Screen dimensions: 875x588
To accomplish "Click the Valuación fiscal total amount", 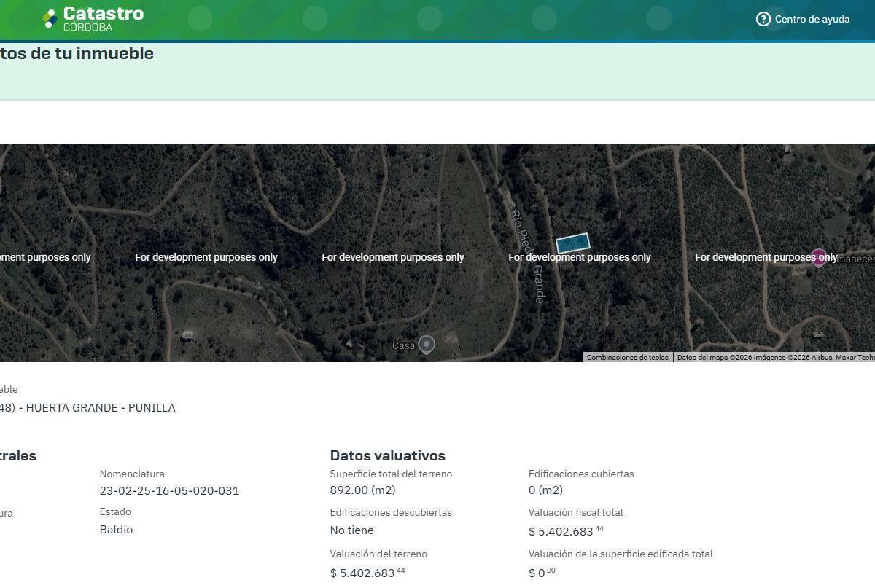I will click(566, 530).
